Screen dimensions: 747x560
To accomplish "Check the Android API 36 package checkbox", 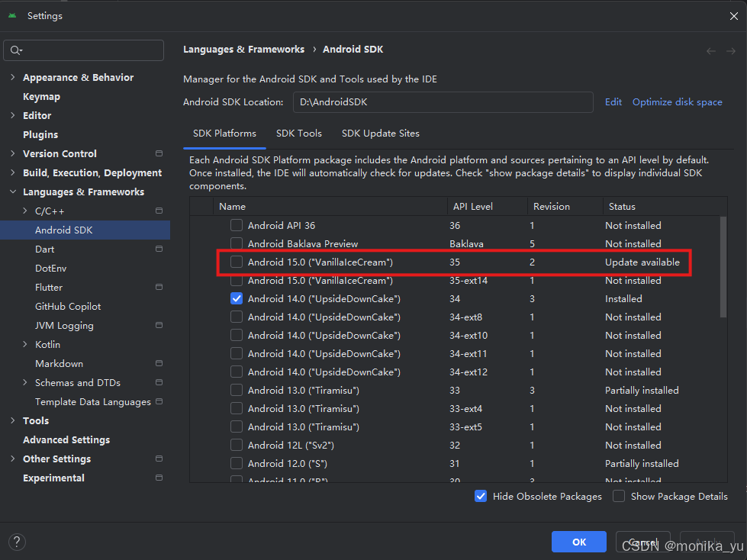I will pyautogui.click(x=236, y=225).
